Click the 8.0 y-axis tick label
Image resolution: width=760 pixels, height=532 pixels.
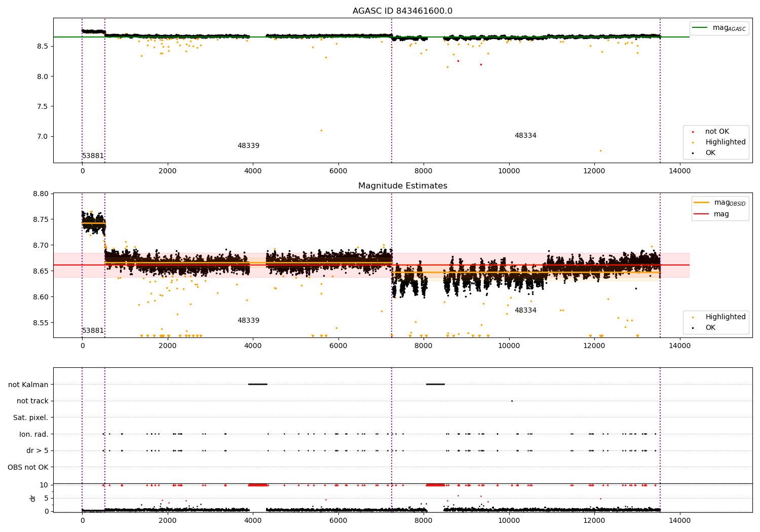42,77
